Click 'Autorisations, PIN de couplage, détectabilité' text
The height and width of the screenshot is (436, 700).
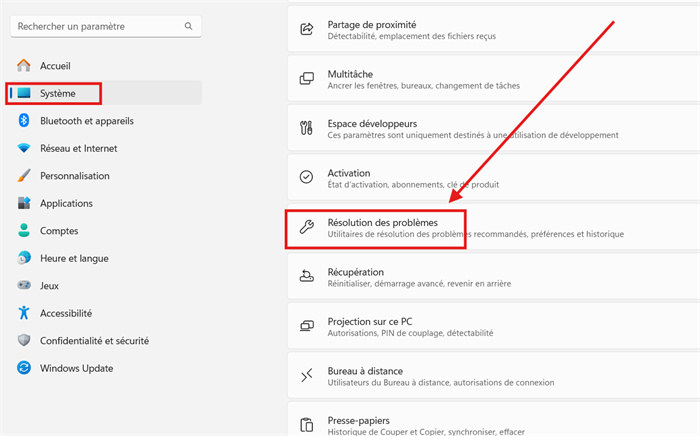(410, 333)
